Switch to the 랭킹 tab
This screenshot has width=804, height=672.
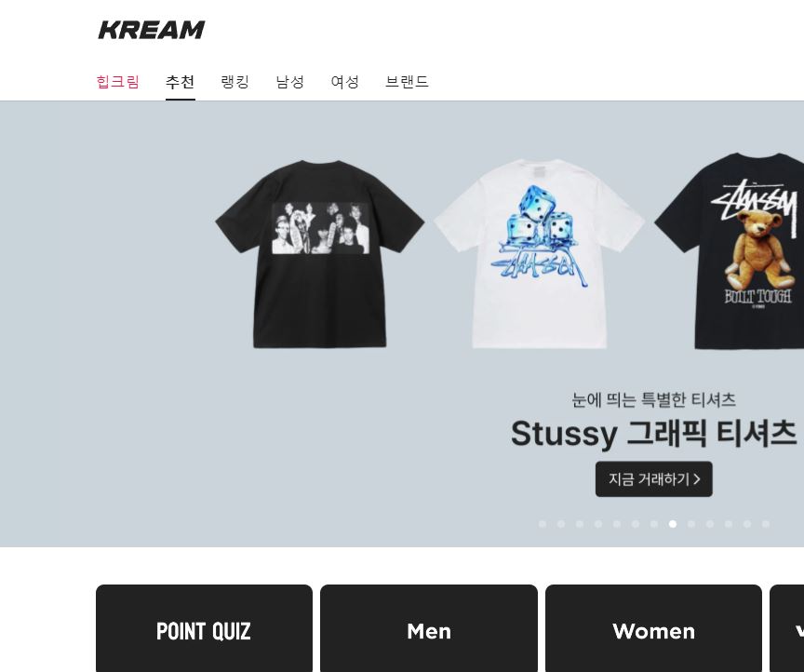(x=234, y=82)
